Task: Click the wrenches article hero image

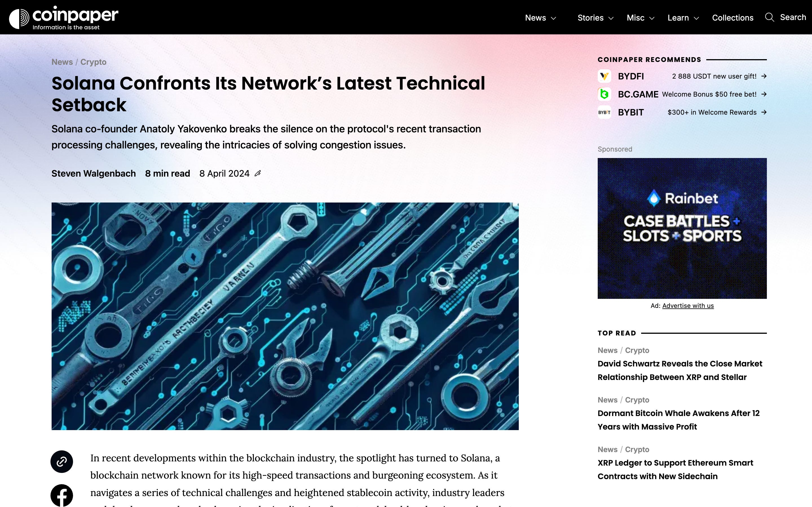Action: [x=285, y=316]
